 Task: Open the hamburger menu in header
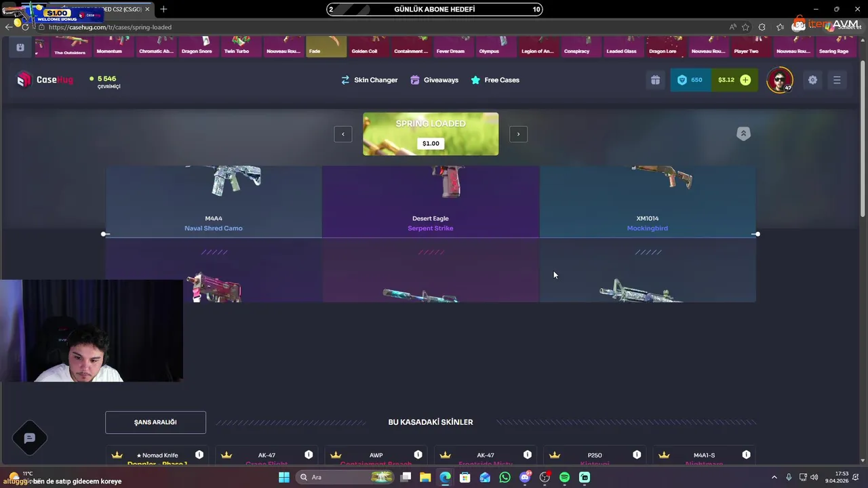pos(837,80)
